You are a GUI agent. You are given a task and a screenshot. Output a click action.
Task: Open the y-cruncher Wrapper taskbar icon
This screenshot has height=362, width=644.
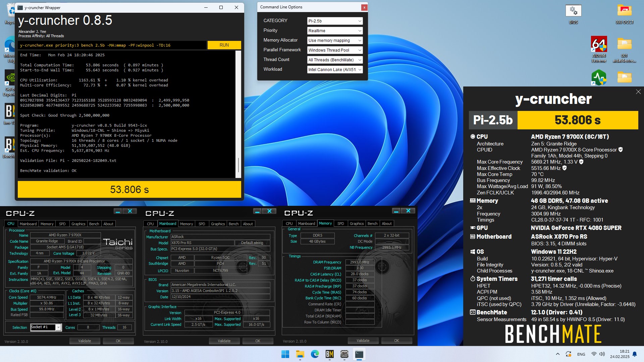[359, 354]
